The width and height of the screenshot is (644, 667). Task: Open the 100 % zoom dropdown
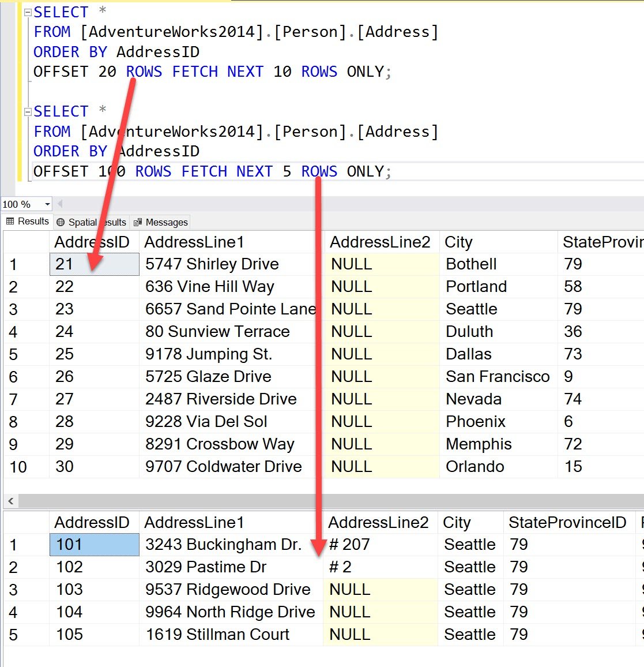[x=47, y=204]
